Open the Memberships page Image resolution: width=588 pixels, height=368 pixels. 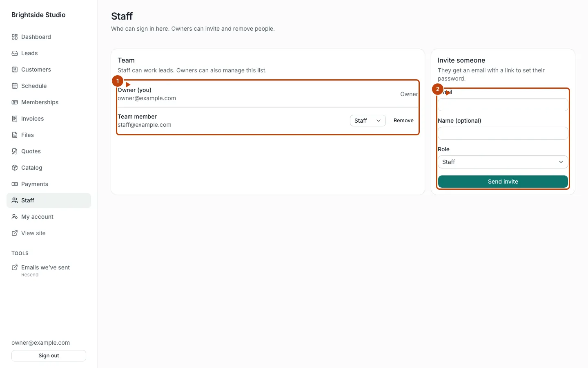(x=49, y=102)
